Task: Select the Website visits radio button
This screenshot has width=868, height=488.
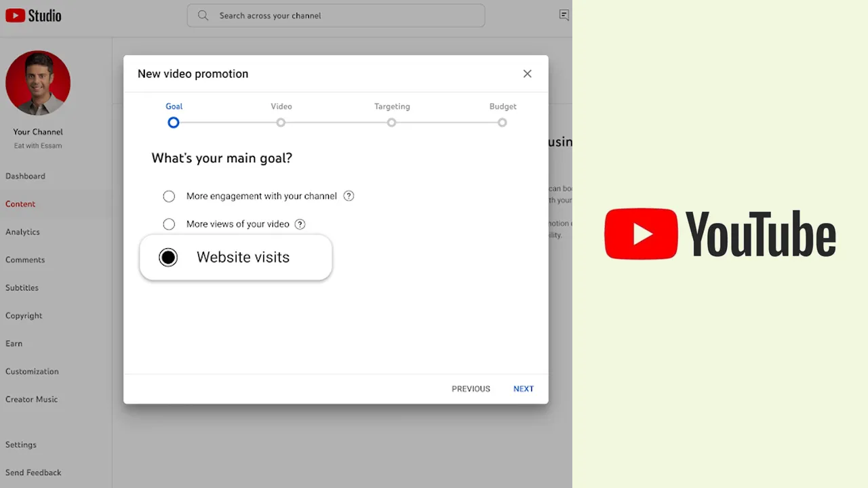Action: click(168, 258)
